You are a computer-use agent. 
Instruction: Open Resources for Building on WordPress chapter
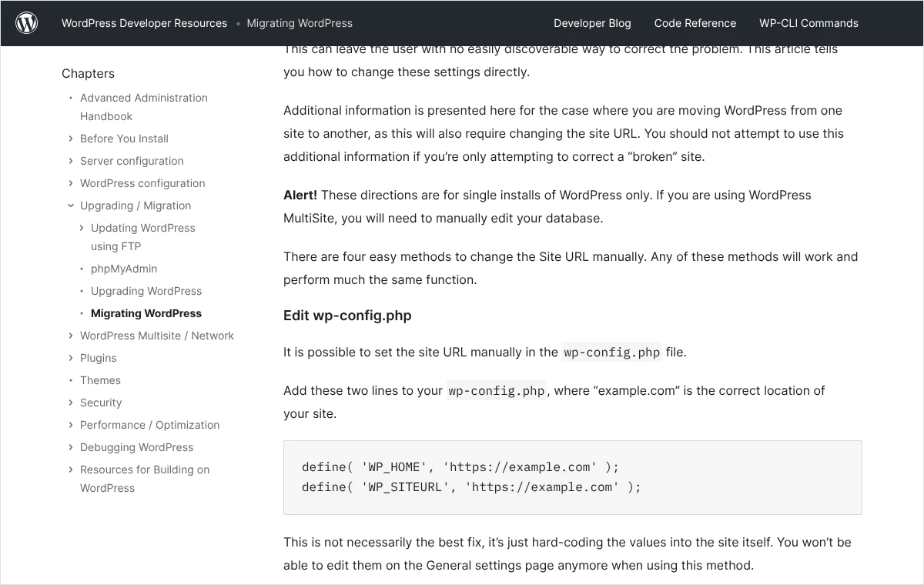145,479
